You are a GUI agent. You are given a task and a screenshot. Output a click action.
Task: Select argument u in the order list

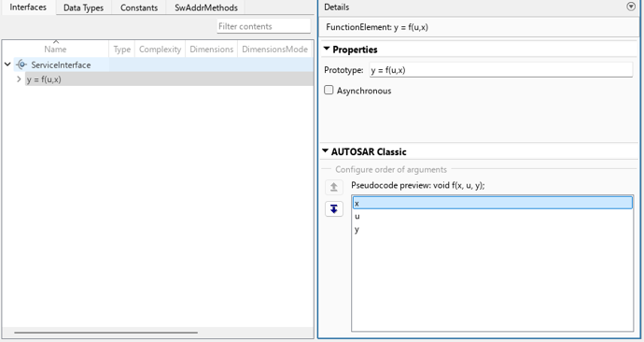[x=493, y=216]
